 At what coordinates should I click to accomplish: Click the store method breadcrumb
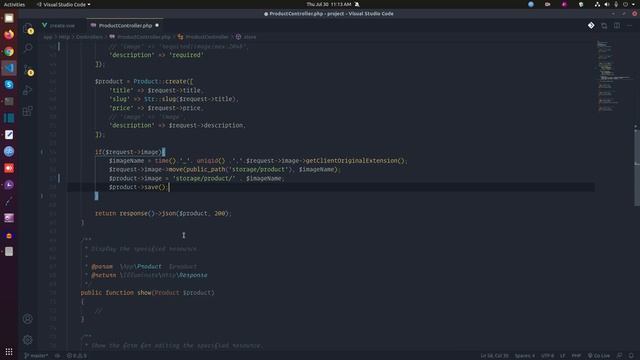pyautogui.click(x=246, y=37)
